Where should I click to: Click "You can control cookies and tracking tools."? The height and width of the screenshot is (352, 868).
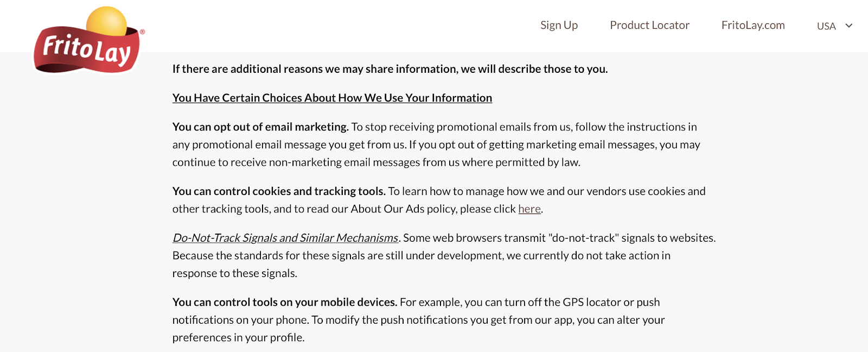pyautogui.click(x=279, y=191)
